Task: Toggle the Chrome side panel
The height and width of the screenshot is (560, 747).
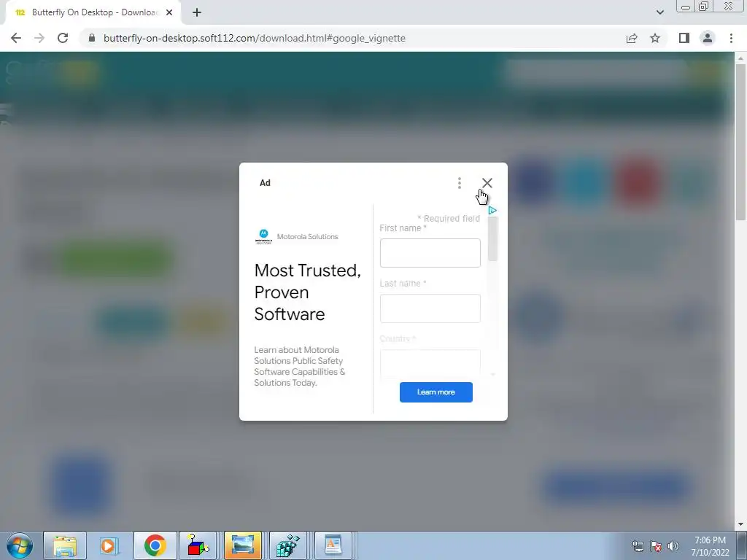Action: [x=684, y=38]
